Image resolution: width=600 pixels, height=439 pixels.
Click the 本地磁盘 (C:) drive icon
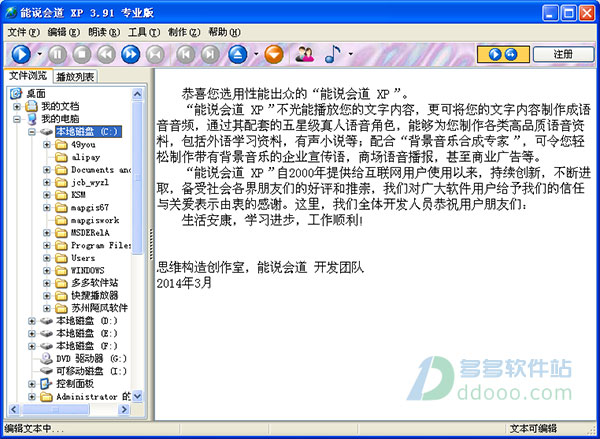(x=46, y=132)
